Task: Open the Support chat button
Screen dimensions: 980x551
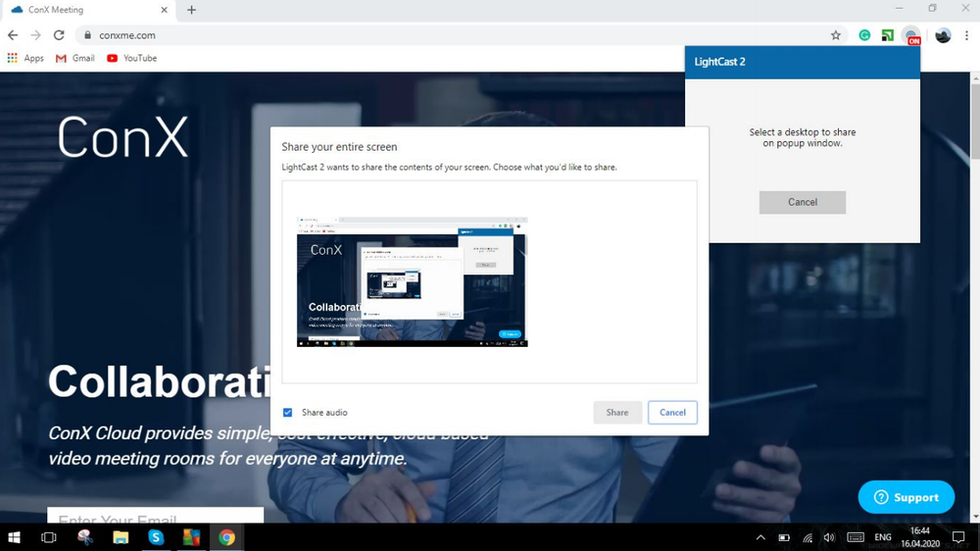Action: [x=906, y=497]
